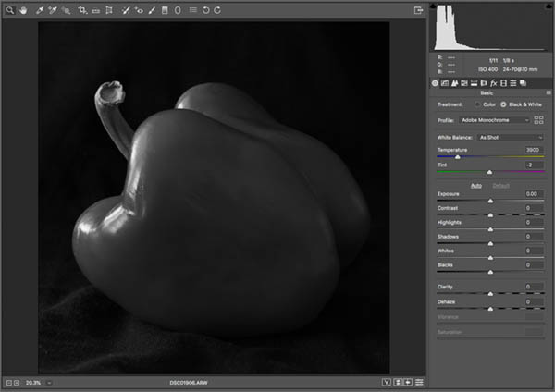The height and width of the screenshot is (392, 555).
Task: Select the Transform tool
Action: pyautogui.click(x=109, y=10)
